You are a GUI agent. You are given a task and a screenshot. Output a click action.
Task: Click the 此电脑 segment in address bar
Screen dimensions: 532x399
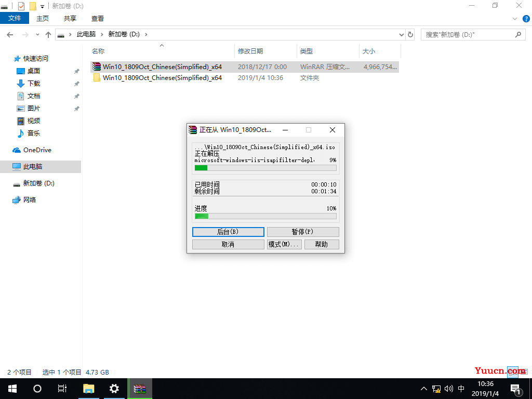(x=86, y=35)
